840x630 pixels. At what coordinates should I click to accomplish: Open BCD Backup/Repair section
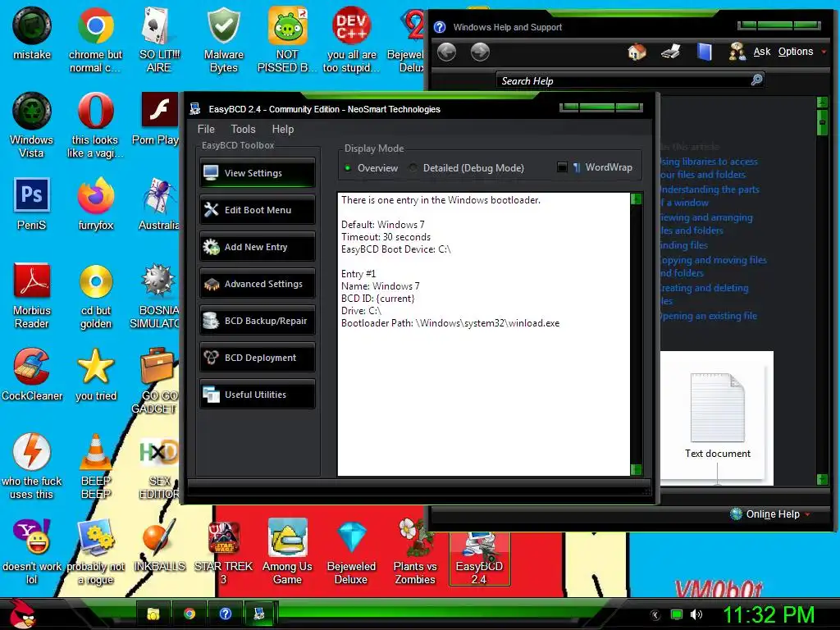coord(257,321)
